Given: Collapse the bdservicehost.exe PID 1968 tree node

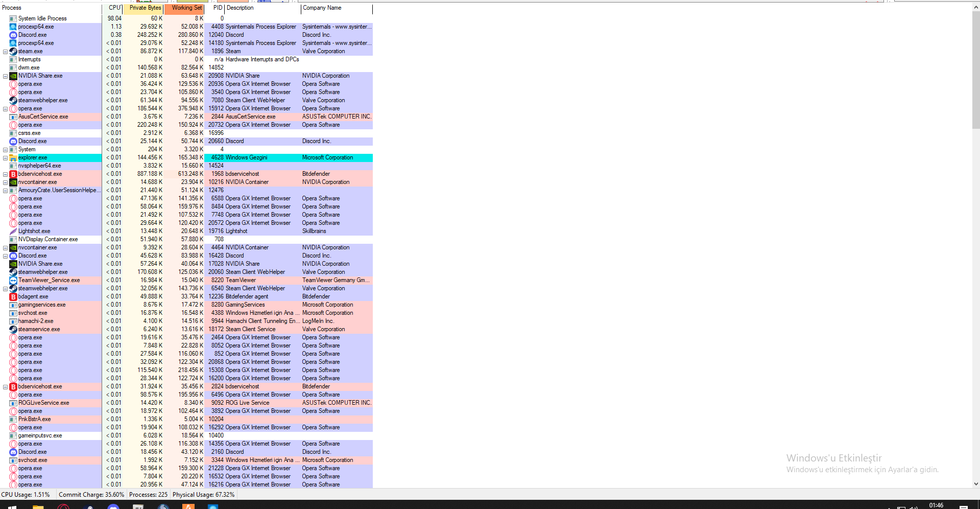Looking at the screenshot, I should (5, 174).
